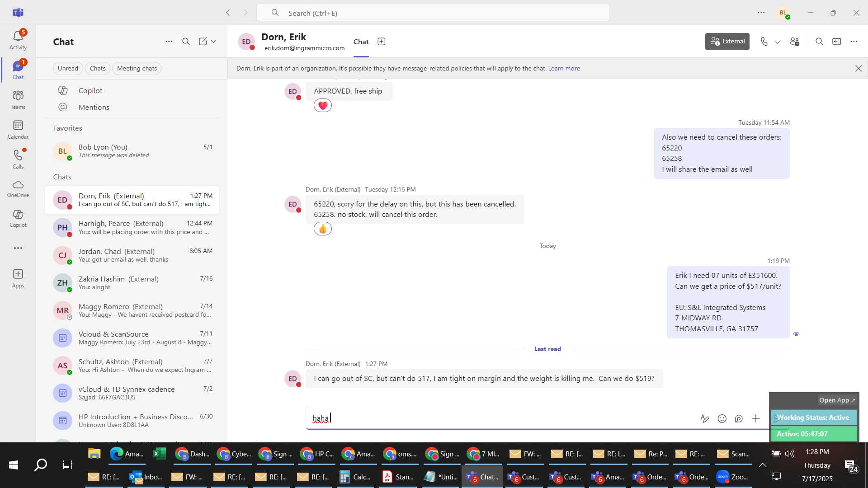The width and height of the screenshot is (868, 488).
Task: Collapse the Chats section
Action: (x=62, y=177)
